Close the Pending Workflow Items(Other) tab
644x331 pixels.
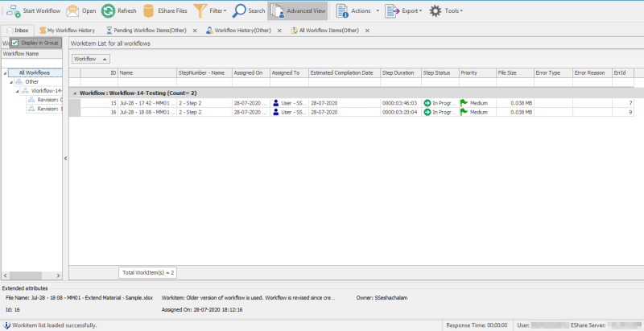194,30
